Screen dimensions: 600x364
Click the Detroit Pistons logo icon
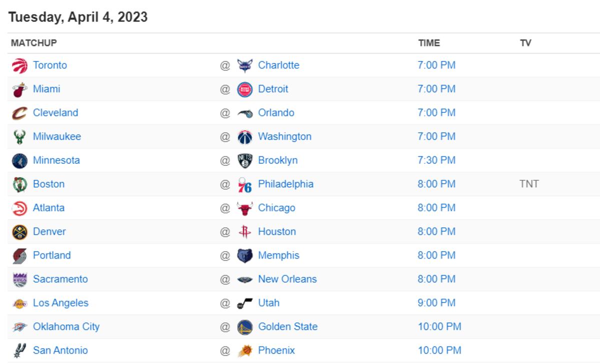tap(244, 89)
